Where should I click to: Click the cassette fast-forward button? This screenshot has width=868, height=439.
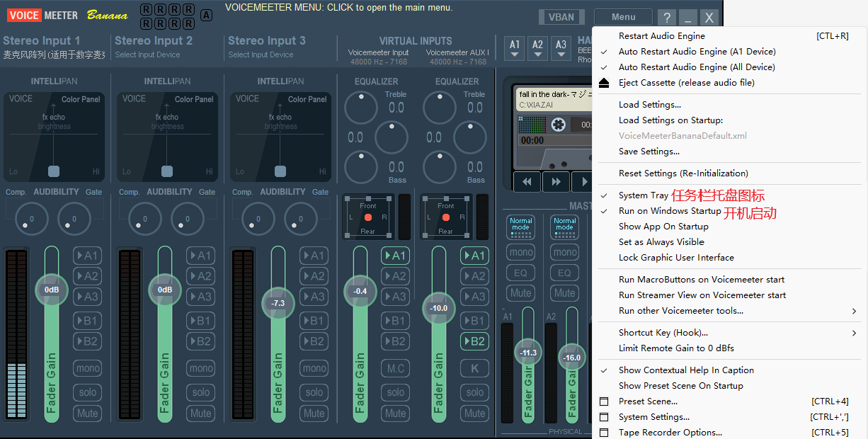pos(556,181)
